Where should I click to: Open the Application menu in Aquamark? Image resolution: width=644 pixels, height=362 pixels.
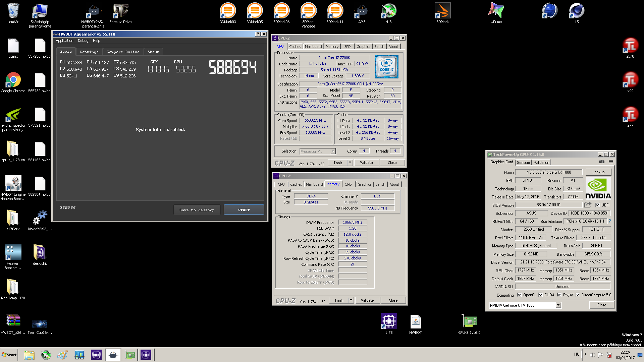pyautogui.click(x=64, y=41)
